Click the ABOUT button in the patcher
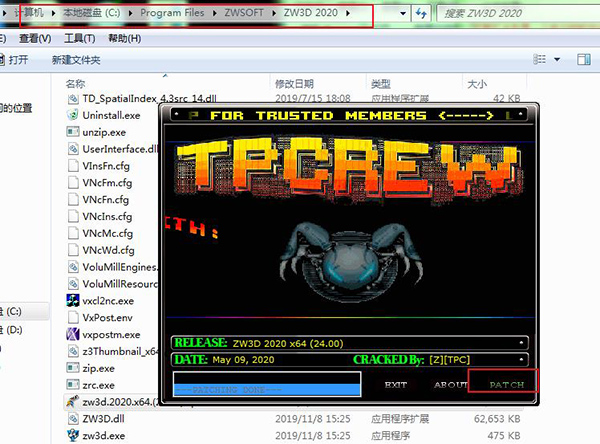The height and width of the screenshot is (444, 600). tap(450, 384)
